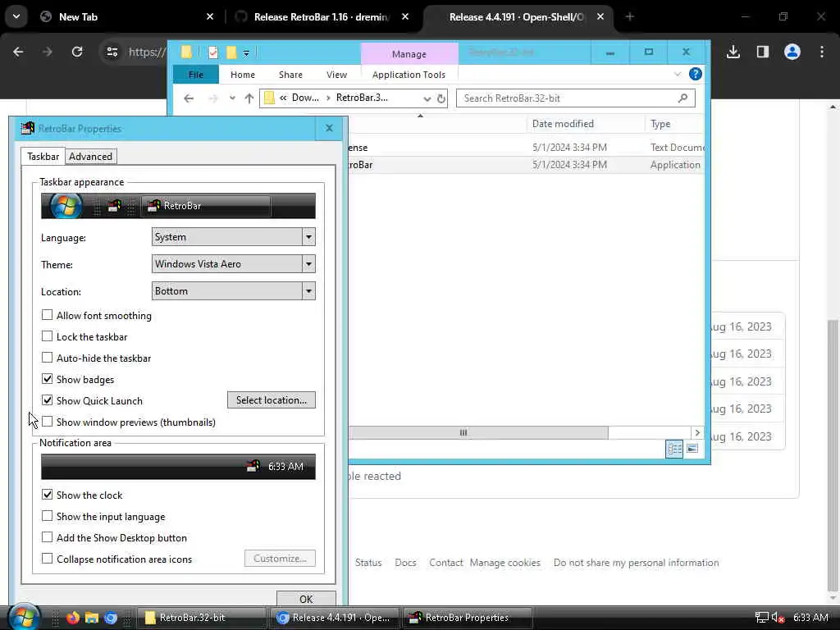Switch to the Advanced tab
Screen dimensions: 840x630
90,157
